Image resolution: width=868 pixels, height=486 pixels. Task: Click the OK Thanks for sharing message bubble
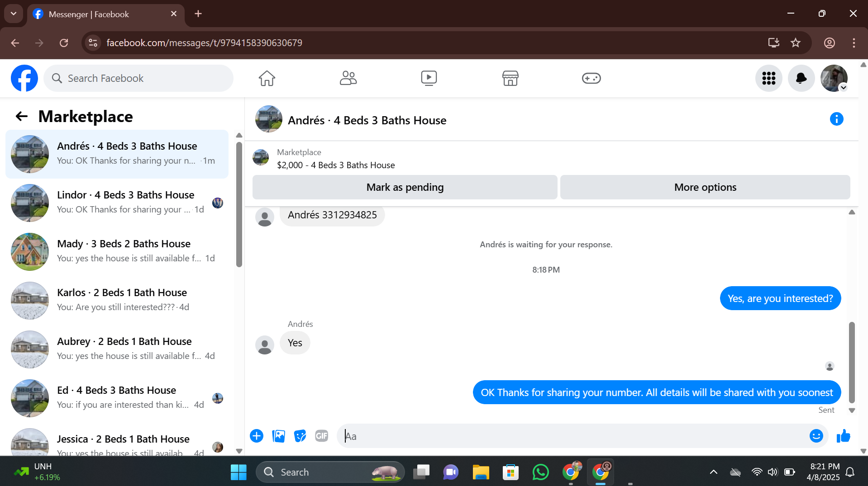tap(657, 392)
